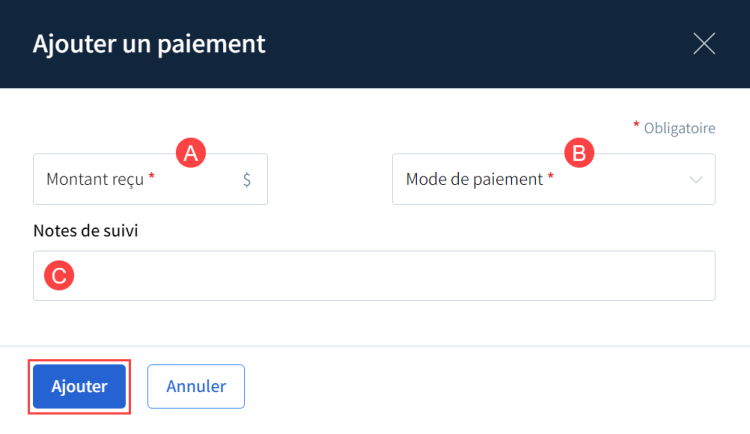This screenshot has width=750, height=434.
Task: Click the dollar sign icon
Action: [x=247, y=180]
